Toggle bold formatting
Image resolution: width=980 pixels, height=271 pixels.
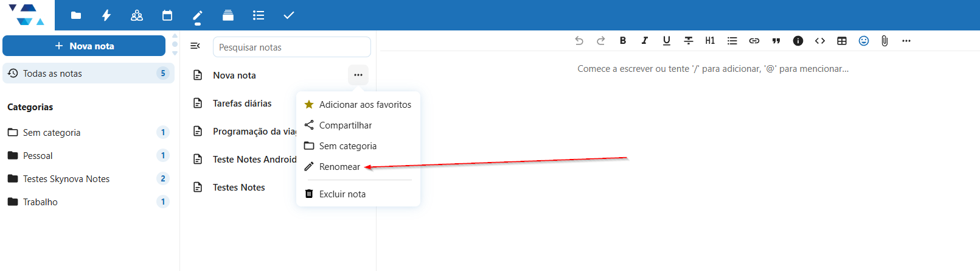pyautogui.click(x=623, y=41)
